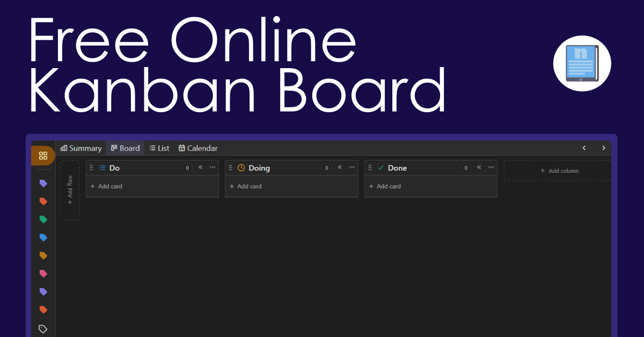Grab the drag handle of Doing column
Viewport: 644px width, 337px height.
[x=231, y=168]
